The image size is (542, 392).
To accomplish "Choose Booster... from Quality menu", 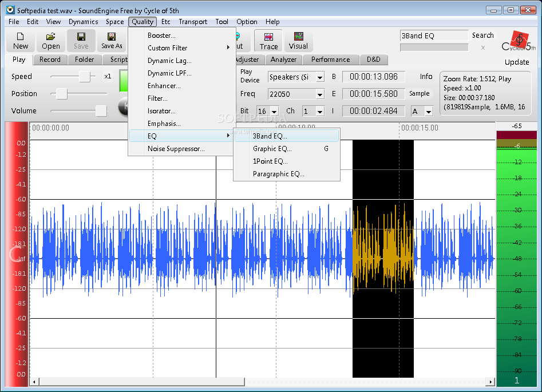I will (x=181, y=35).
